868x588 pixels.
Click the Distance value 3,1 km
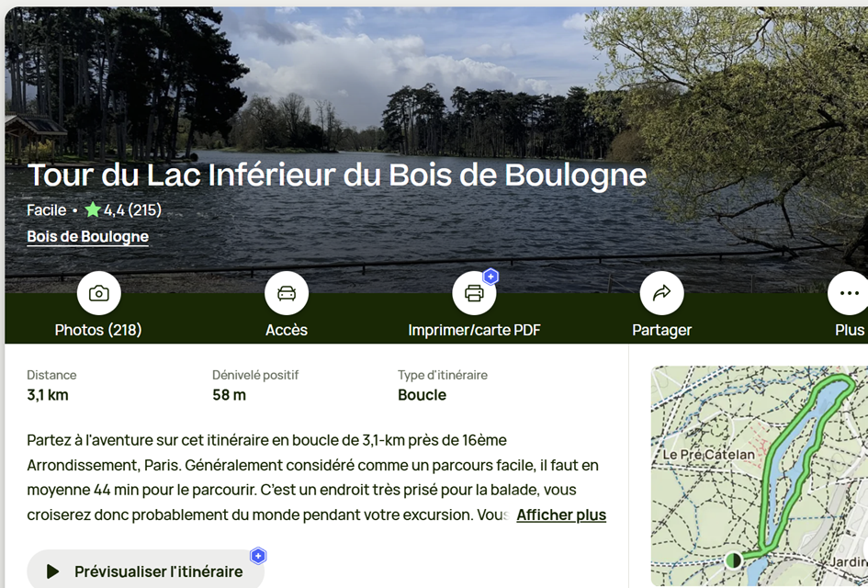tap(48, 395)
